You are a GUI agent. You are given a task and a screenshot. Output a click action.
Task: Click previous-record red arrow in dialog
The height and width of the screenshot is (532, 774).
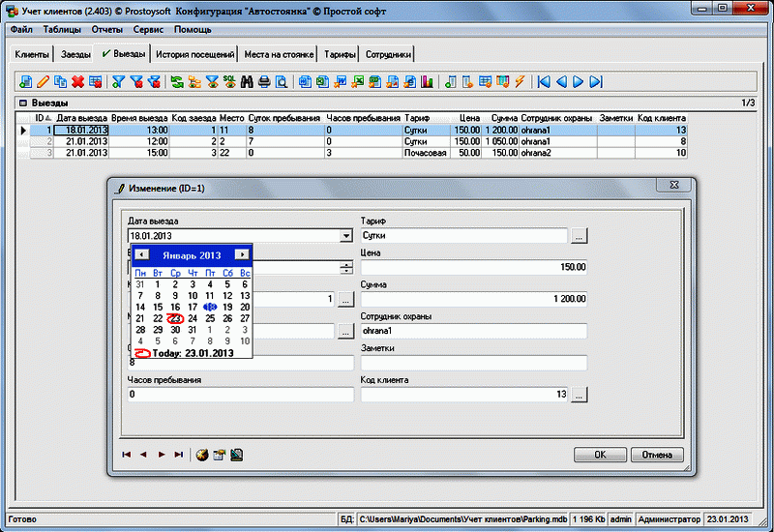(x=143, y=455)
